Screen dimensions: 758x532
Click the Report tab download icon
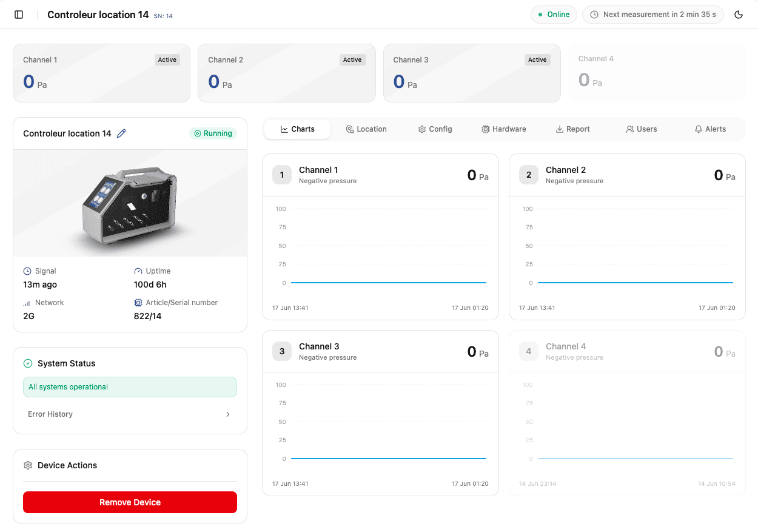(560, 129)
